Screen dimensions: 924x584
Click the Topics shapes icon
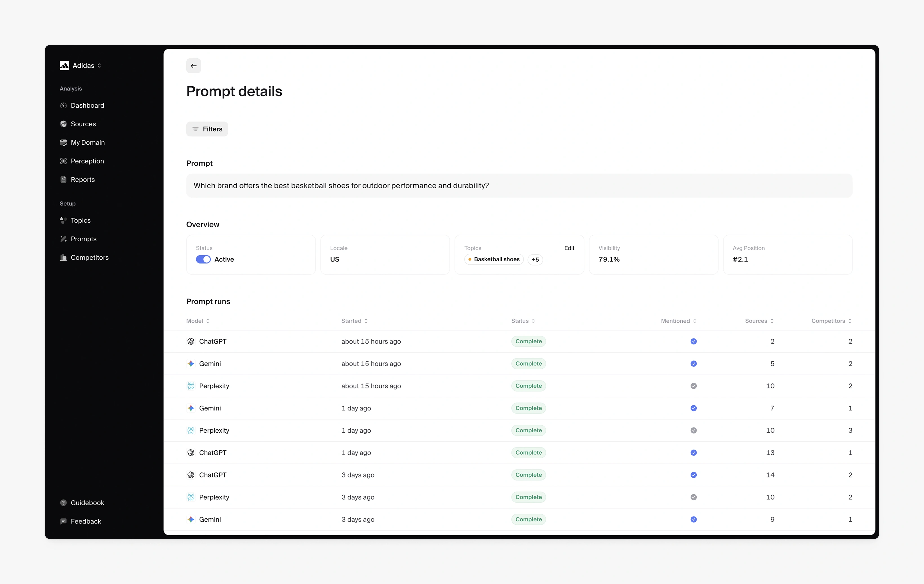63,220
